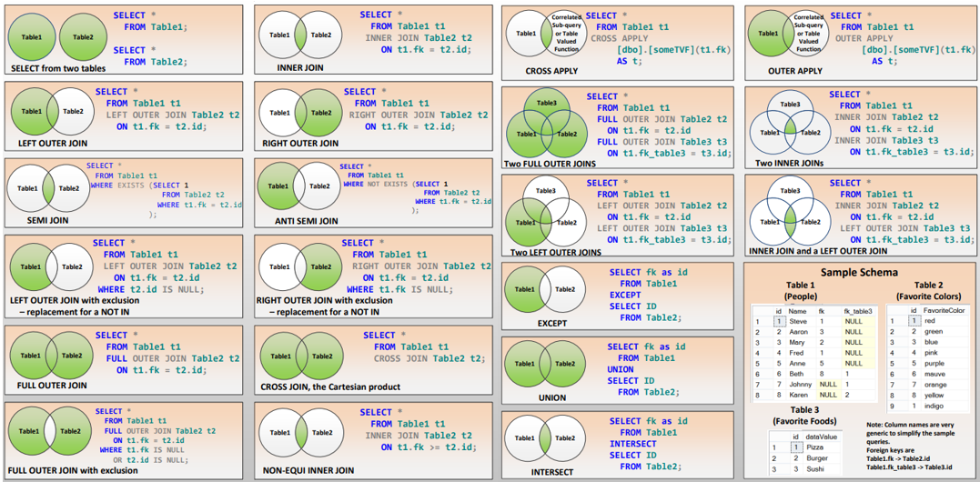Screen dimensions: 980x482
Task: Click the 'dataValue' column header
Action: tap(821, 437)
